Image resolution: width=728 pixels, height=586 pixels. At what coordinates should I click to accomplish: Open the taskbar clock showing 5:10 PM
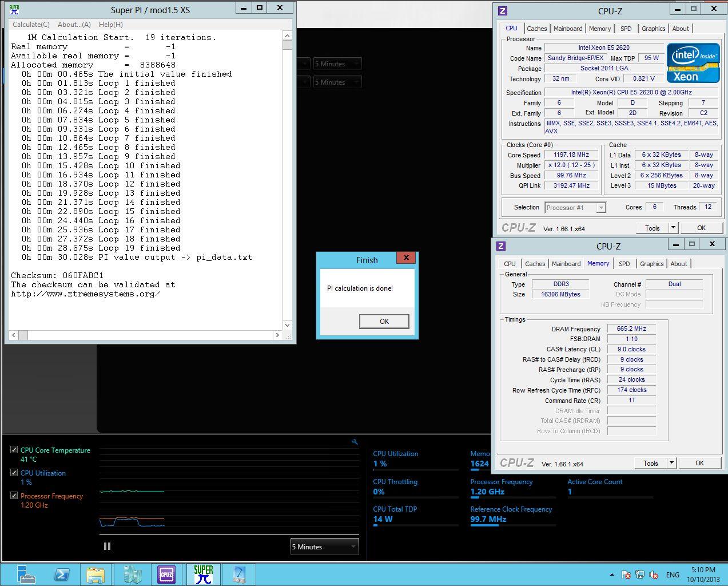coord(703,575)
